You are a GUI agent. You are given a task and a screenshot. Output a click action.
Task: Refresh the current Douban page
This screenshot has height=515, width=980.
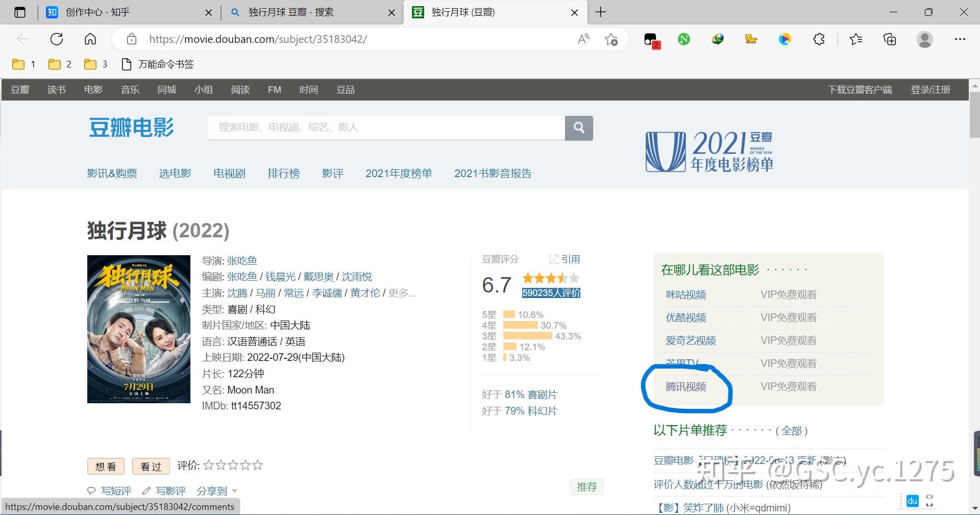coord(56,39)
